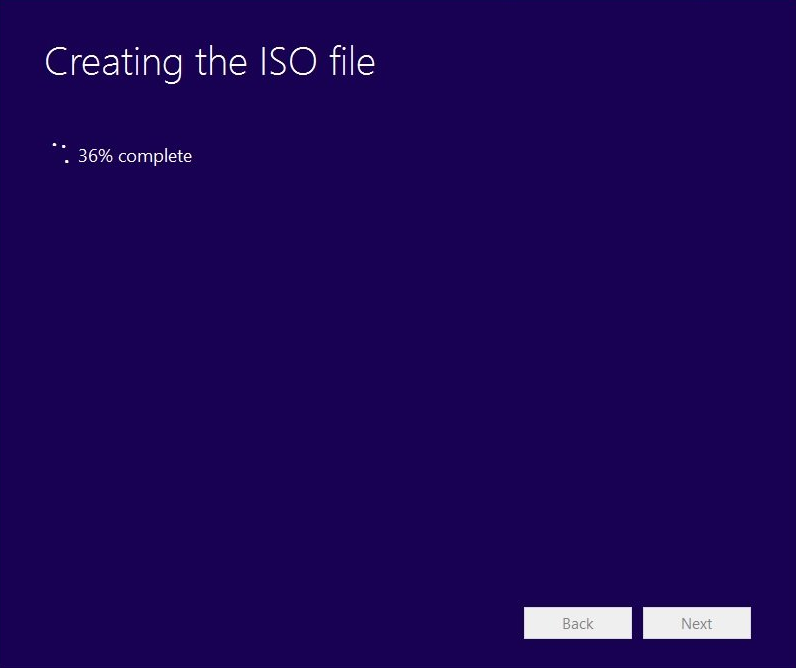Click the word 'ISO' in the heading
796x668 pixels.
pos(291,62)
